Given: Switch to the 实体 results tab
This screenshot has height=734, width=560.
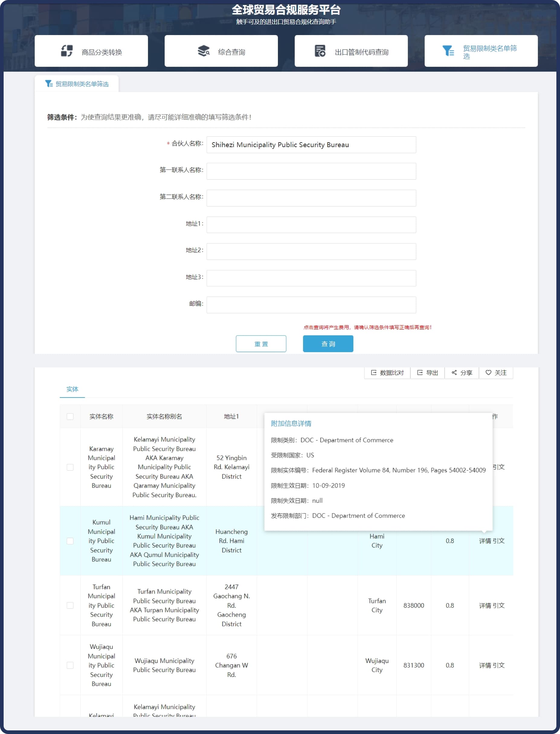Looking at the screenshot, I should (72, 389).
